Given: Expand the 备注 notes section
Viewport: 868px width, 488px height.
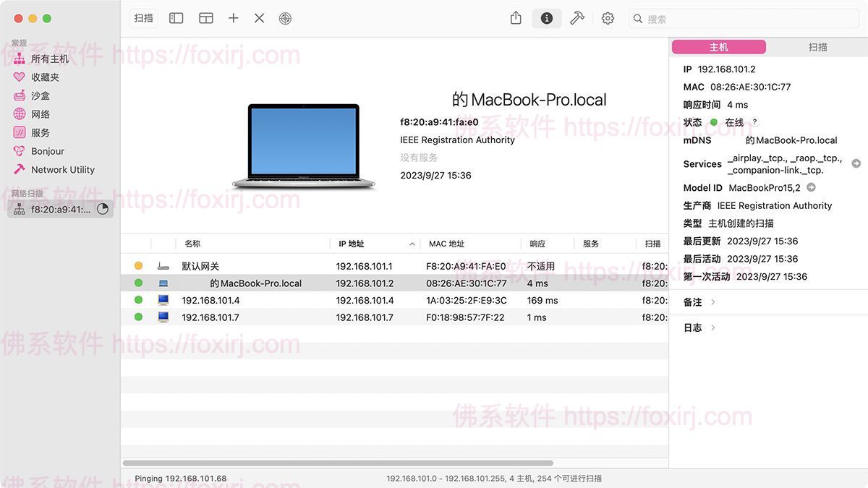Looking at the screenshot, I should [x=692, y=302].
